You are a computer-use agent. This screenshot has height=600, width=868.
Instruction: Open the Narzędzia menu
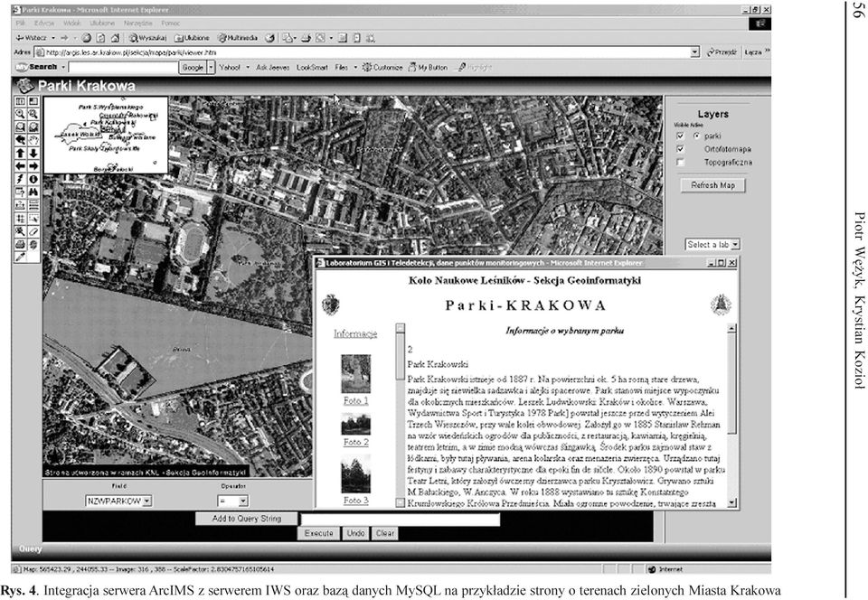click(137, 23)
